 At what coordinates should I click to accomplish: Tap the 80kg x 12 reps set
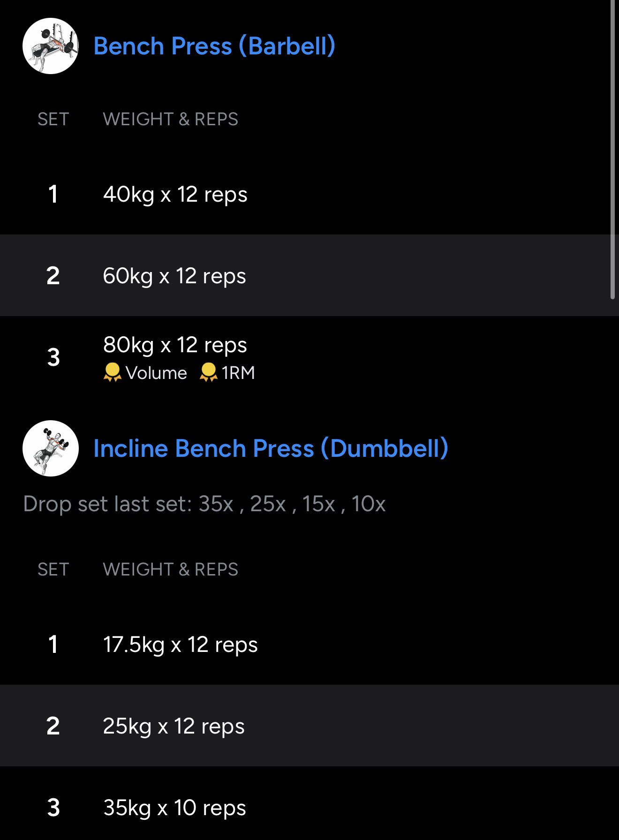point(175,345)
